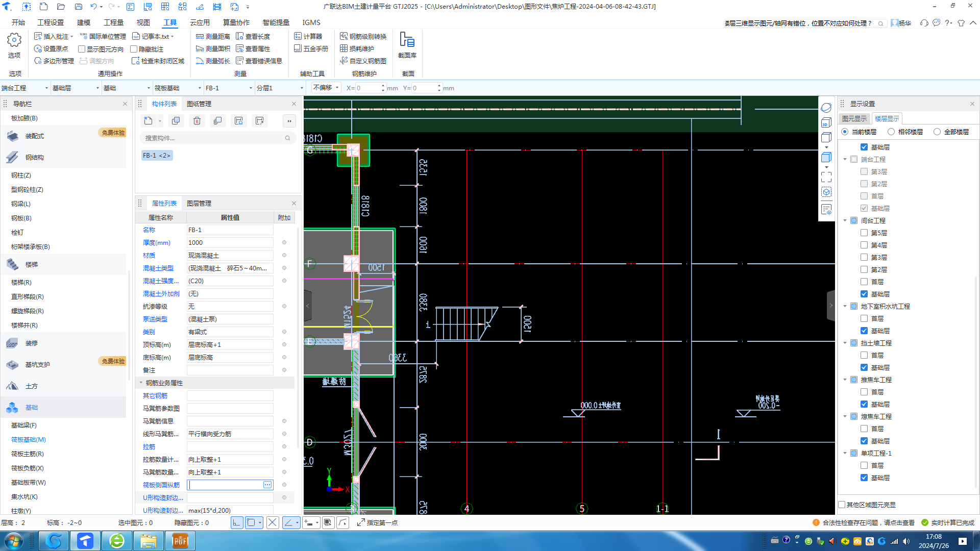Click the 查看错误信息 tool

pos(259,61)
